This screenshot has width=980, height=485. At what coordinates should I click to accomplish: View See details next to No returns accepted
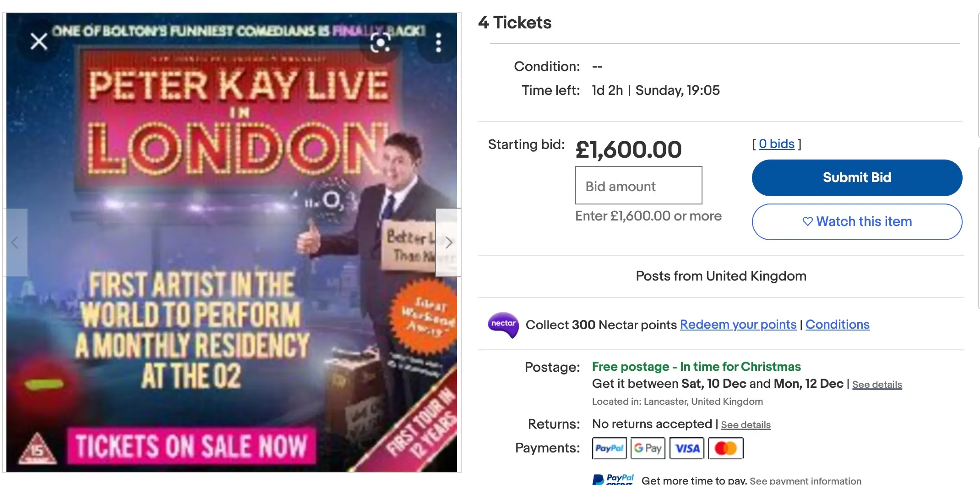coord(746,425)
